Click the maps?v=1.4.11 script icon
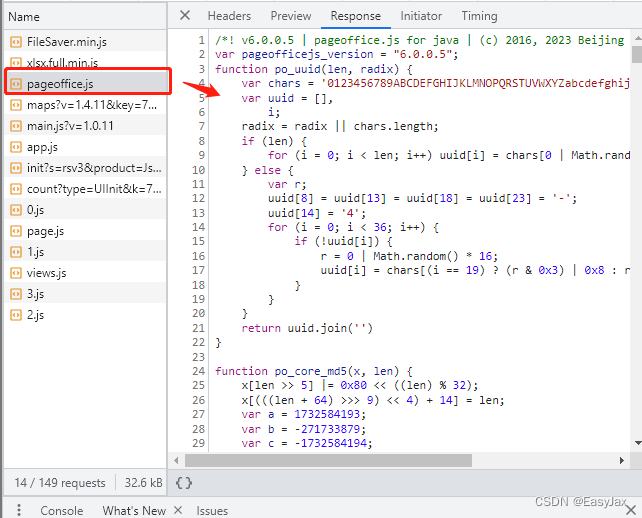Viewport: 642px width, 518px height. coord(16,105)
